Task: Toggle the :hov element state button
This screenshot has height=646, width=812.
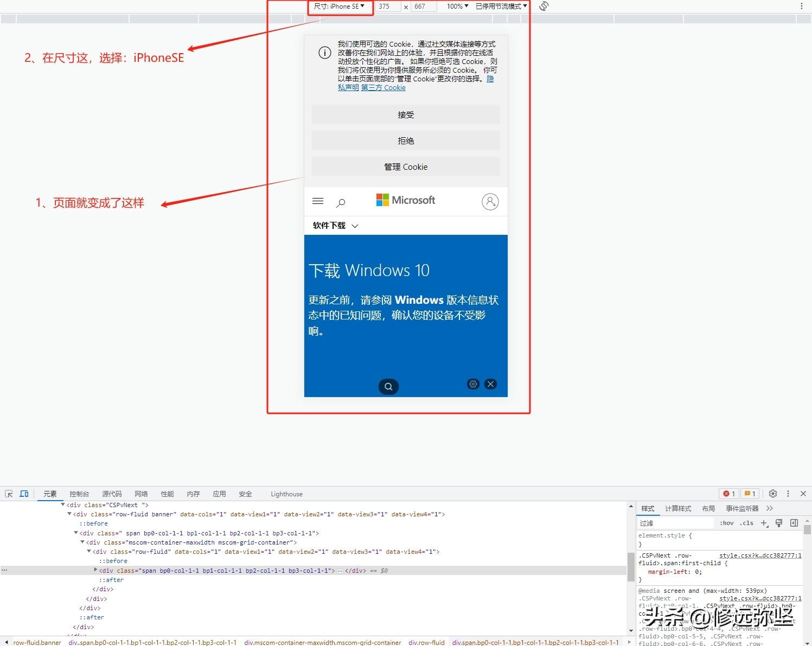Action: (x=727, y=523)
